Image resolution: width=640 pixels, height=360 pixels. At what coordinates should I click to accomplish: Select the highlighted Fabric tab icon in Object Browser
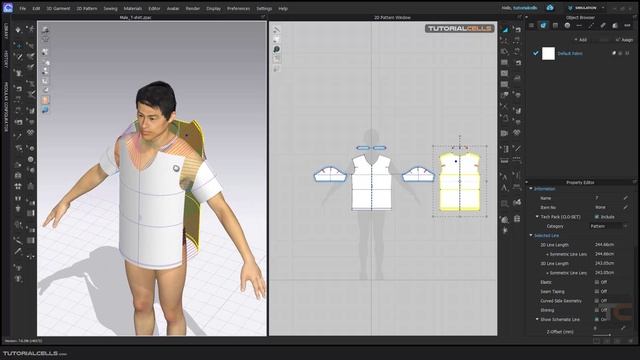[x=543, y=25]
